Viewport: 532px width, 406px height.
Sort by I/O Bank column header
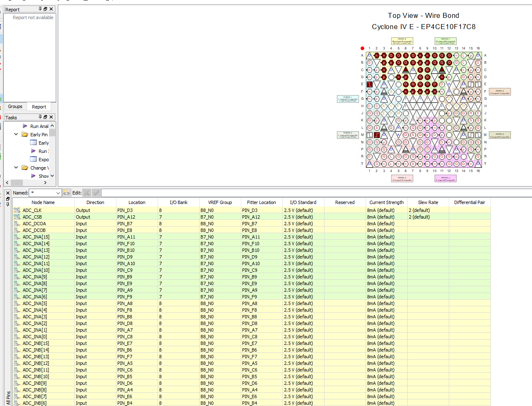[x=178, y=202]
